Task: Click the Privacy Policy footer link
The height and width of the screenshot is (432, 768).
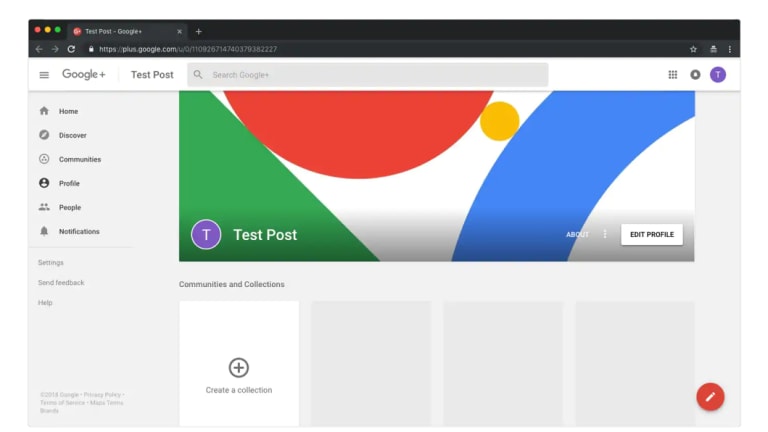Action: pos(102,394)
